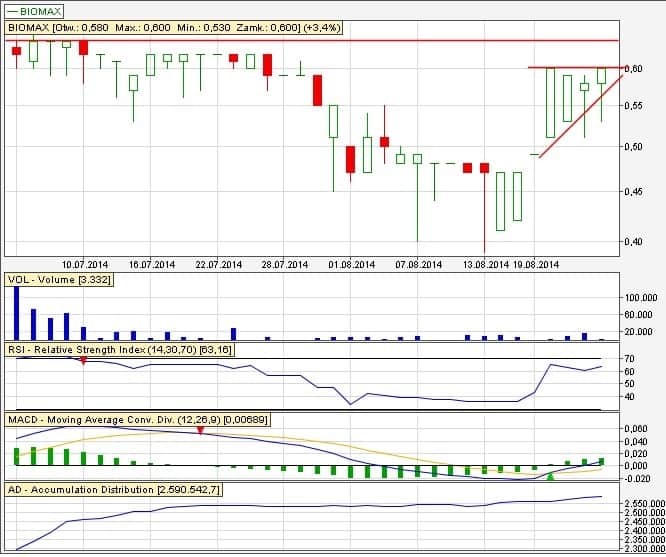Click the 01.08.2014 date axis label
666x557 pixels.
click(x=352, y=265)
